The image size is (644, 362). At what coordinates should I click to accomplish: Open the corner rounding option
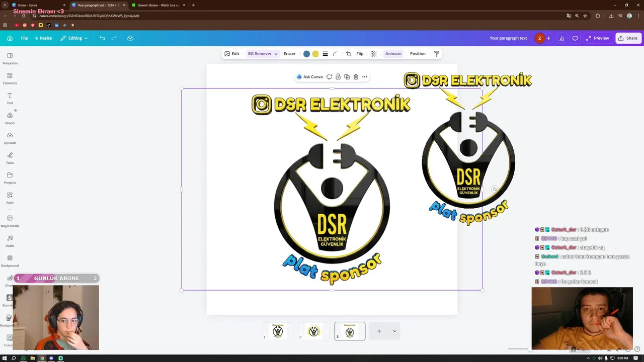[335, 54]
